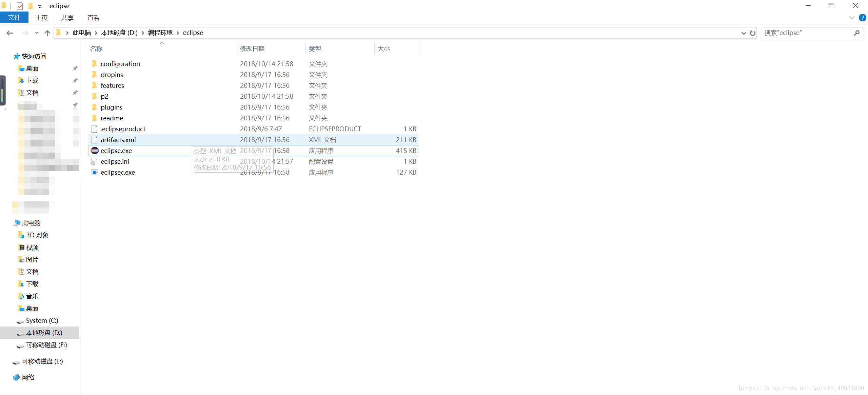Viewport: 868px width, 395px height.
Task: Select 编程环境 in the address breadcrumb
Action: (x=160, y=33)
